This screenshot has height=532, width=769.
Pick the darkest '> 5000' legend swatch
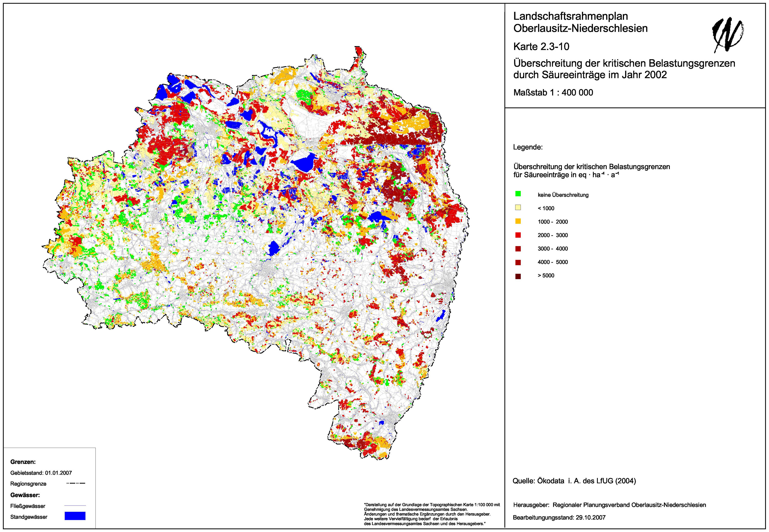pyautogui.click(x=518, y=276)
